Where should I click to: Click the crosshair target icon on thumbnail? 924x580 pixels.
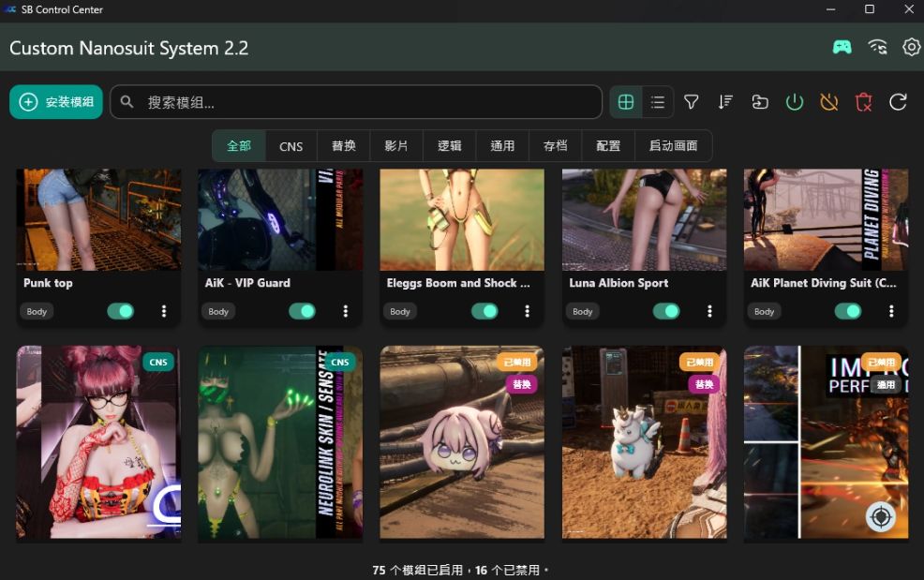(881, 517)
